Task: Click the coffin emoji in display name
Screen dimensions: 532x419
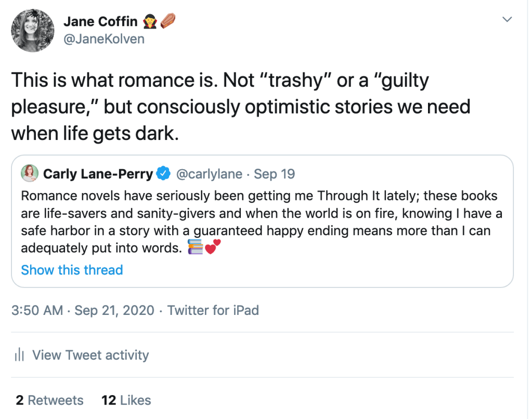Action: coord(167,21)
